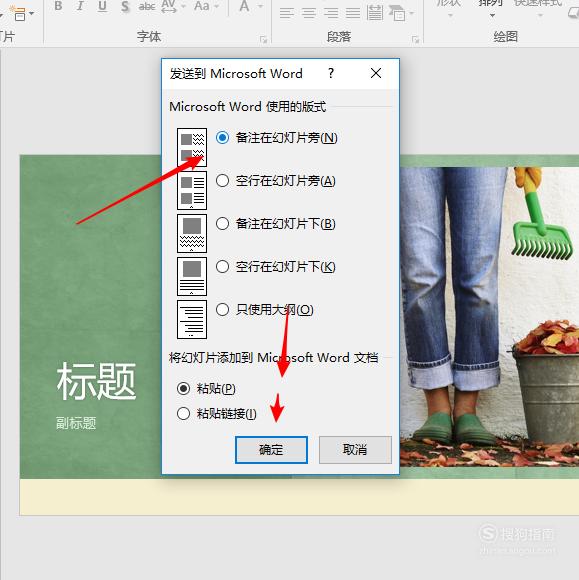Select 备注在幻灯片下(B) radio option
The height and width of the screenshot is (580, 579).
point(276,224)
